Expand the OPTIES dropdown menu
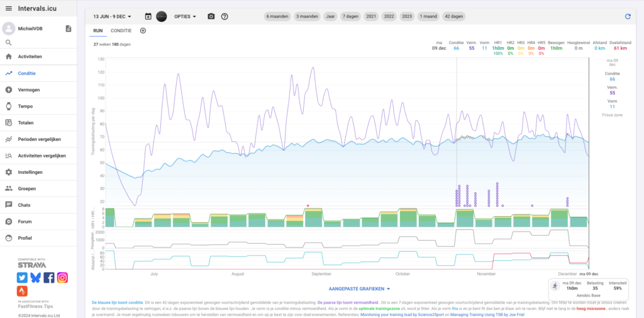 [185, 16]
